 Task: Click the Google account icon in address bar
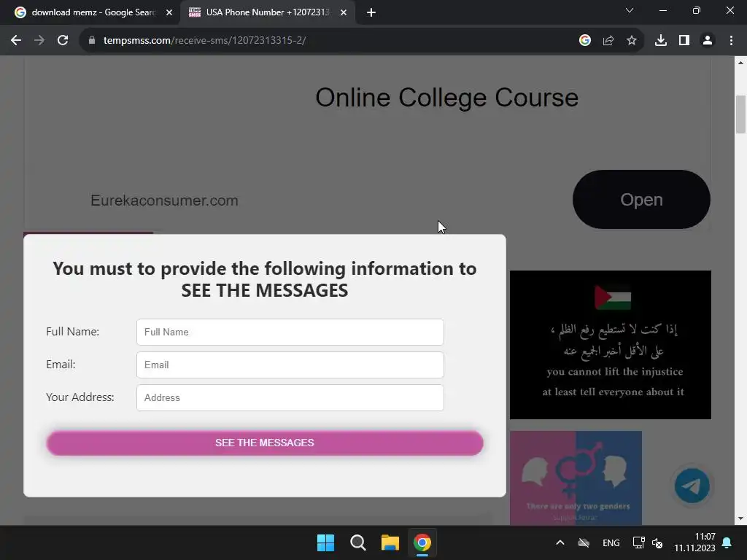tap(585, 41)
